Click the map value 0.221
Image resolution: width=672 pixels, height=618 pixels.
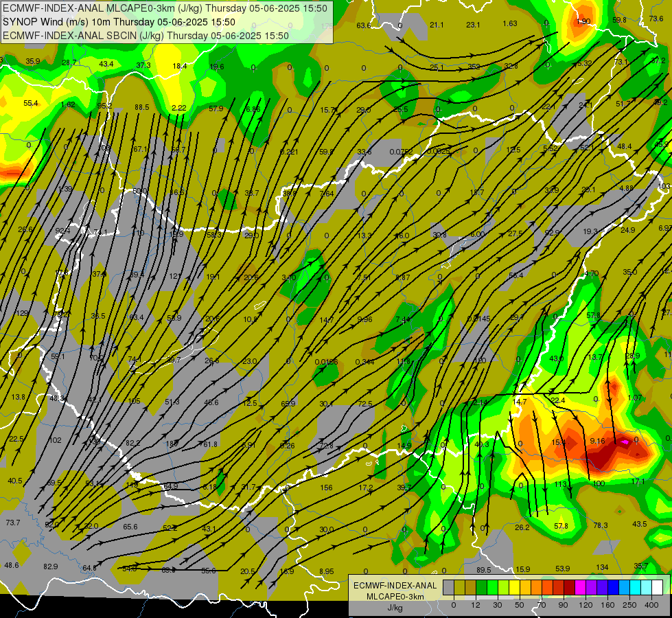pos(289,152)
